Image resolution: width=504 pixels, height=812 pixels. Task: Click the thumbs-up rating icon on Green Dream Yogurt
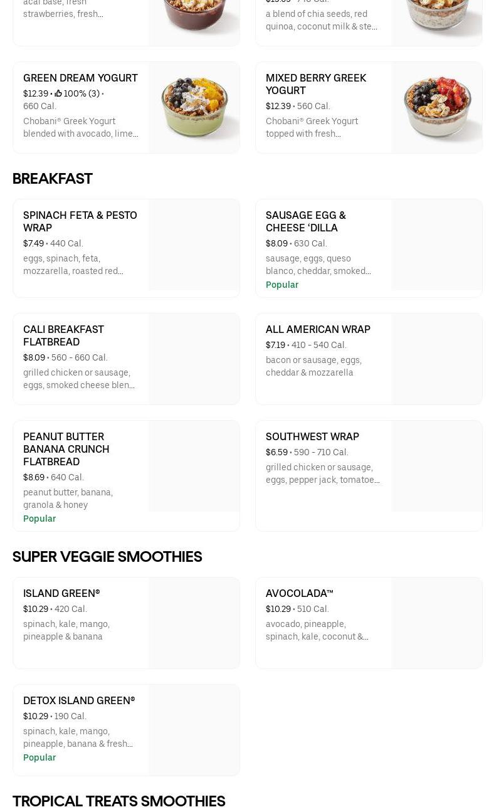click(58, 94)
